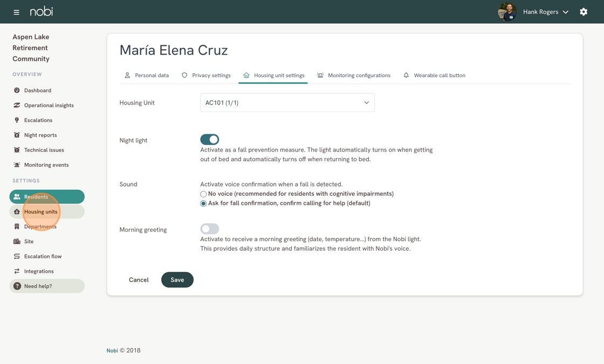Image resolution: width=604 pixels, height=364 pixels.
Task: Open Night reports alarm icon
Action: tap(17, 135)
